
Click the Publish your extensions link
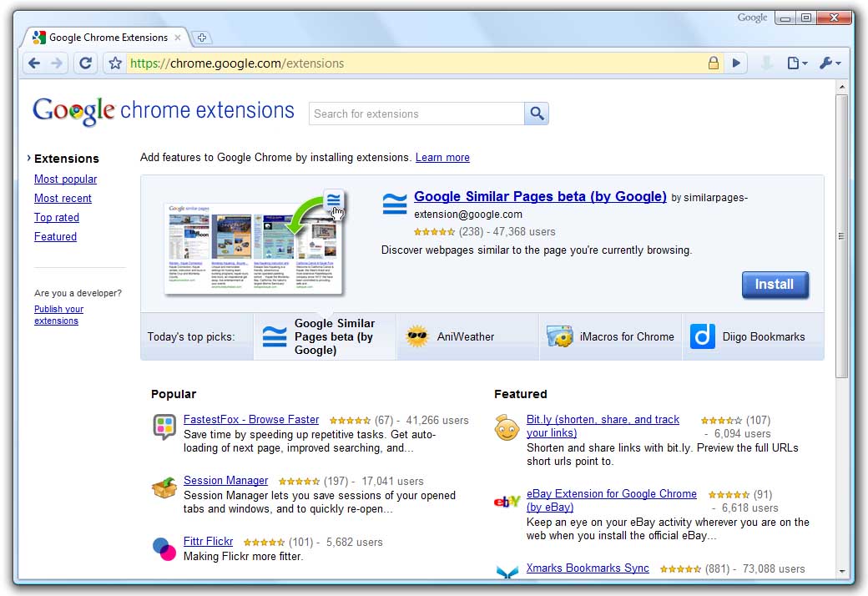tap(58, 315)
